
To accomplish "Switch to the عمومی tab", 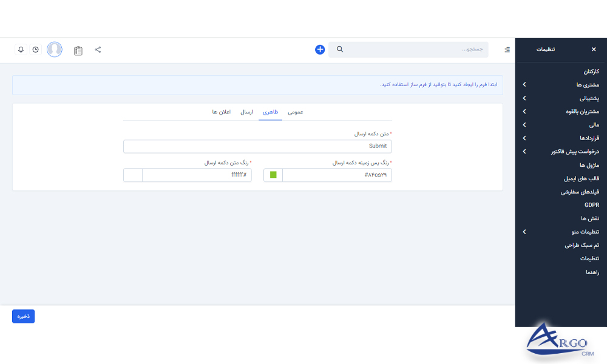I will 297,112.
